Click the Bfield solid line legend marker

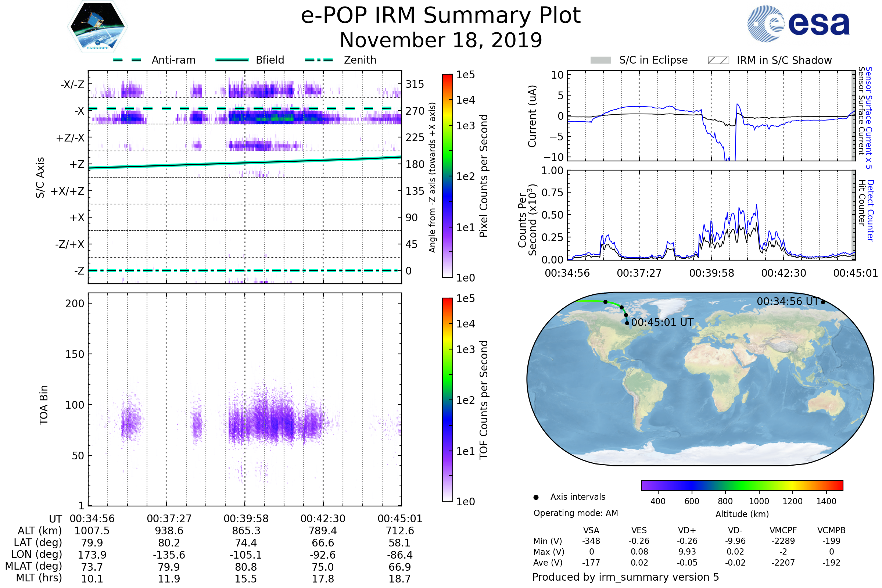[x=232, y=60]
